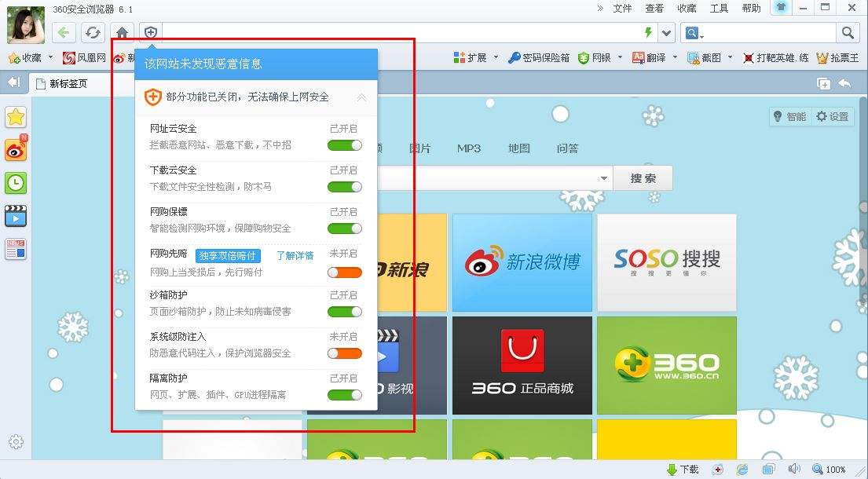Expand the 扩展 dropdown arrow

pyautogui.click(x=496, y=57)
